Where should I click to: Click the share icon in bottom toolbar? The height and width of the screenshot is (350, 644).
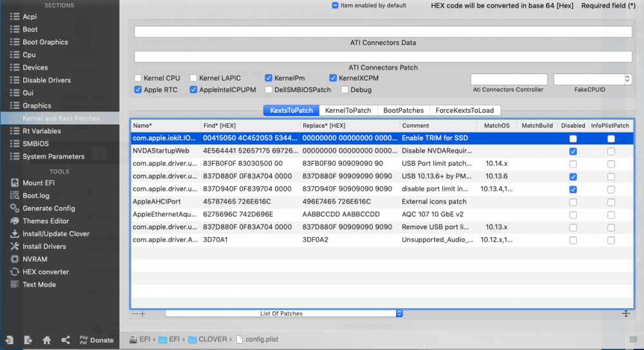click(65, 340)
